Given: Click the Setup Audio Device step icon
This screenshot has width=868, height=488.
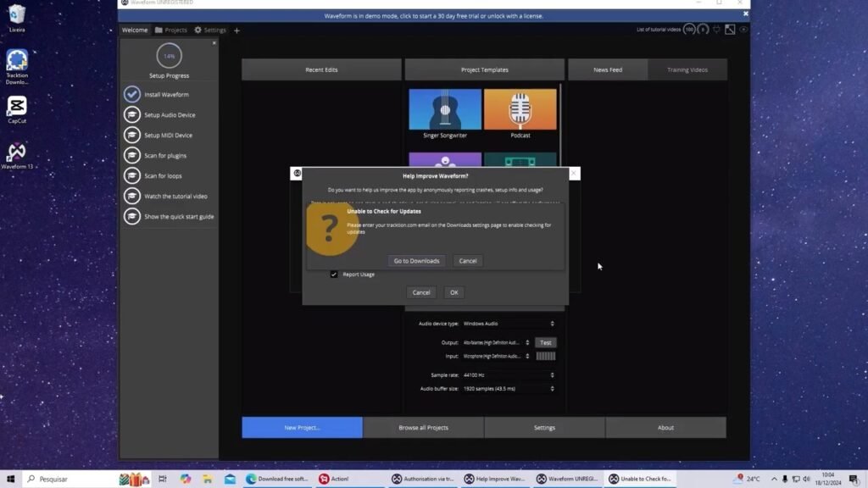Looking at the screenshot, I should [x=131, y=114].
